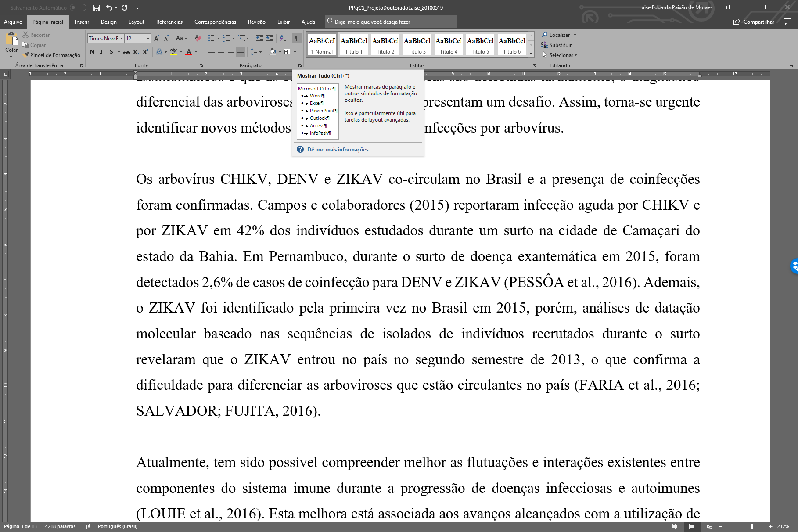Screen dimensions: 798x532
Task: Open the Times New Roman font name box
Action: [106, 39]
